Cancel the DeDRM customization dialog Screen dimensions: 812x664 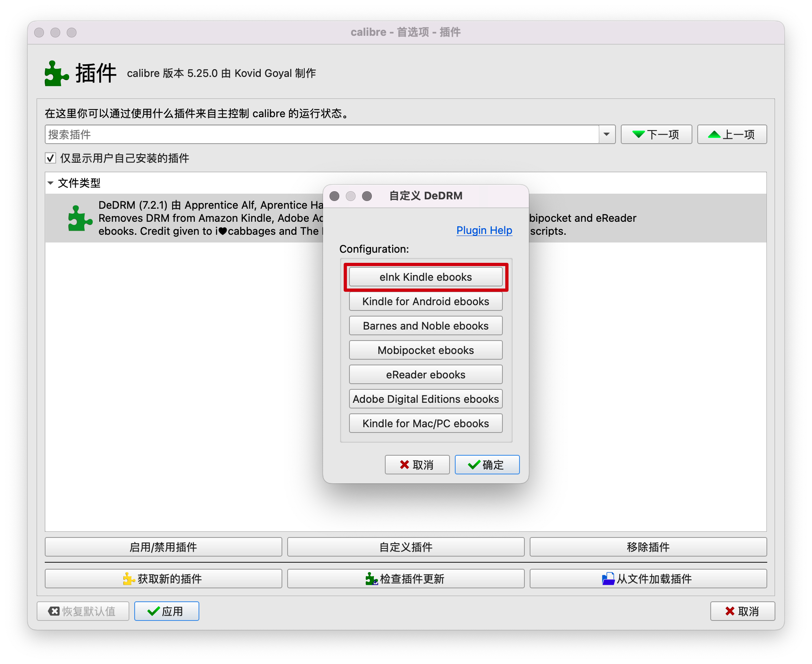(x=417, y=465)
